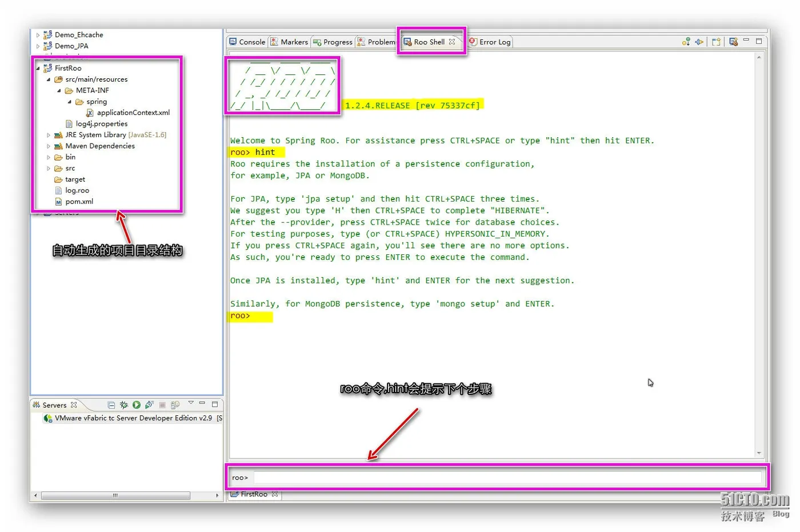Select FirstRoo project name
This screenshot has width=800, height=532.
click(68, 68)
